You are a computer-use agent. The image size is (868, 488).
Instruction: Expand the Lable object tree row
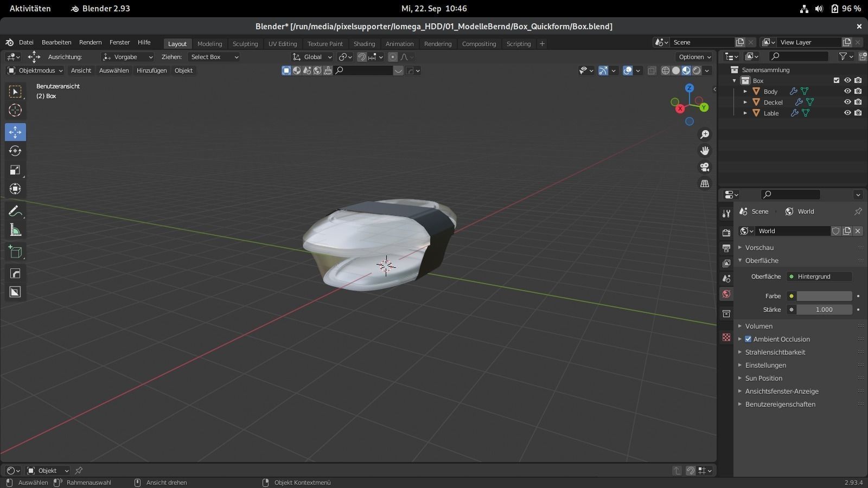click(745, 113)
